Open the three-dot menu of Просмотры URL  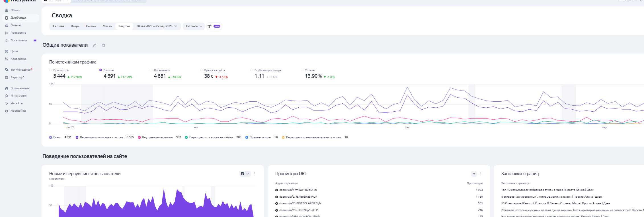click(x=481, y=174)
